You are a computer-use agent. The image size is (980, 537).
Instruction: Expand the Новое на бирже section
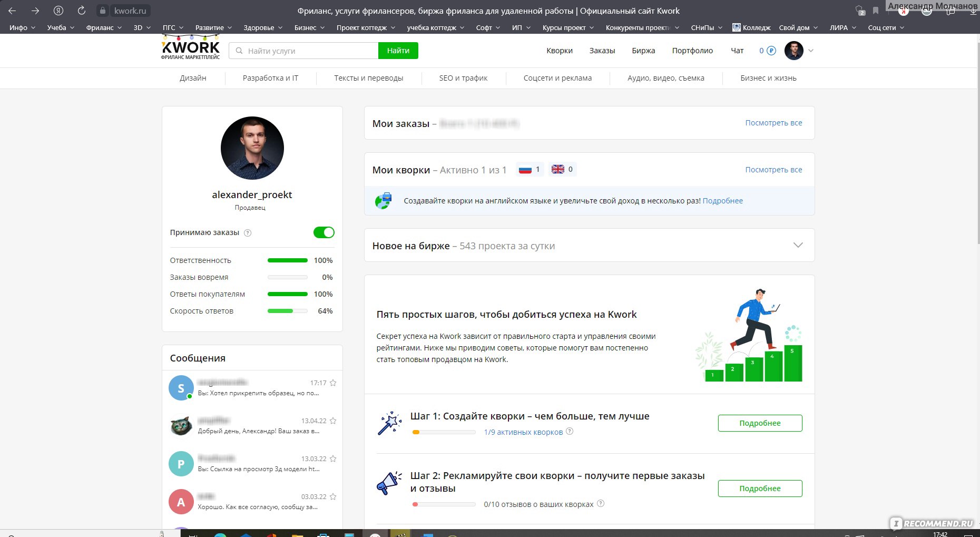point(798,245)
